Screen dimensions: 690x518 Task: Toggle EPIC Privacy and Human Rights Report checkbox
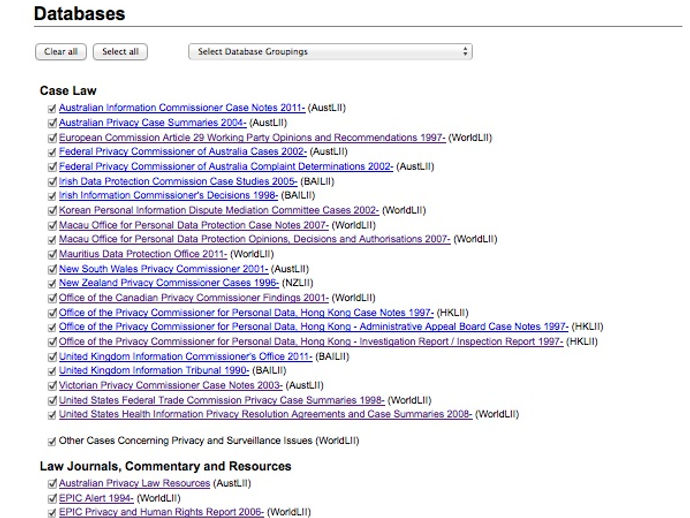52,513
